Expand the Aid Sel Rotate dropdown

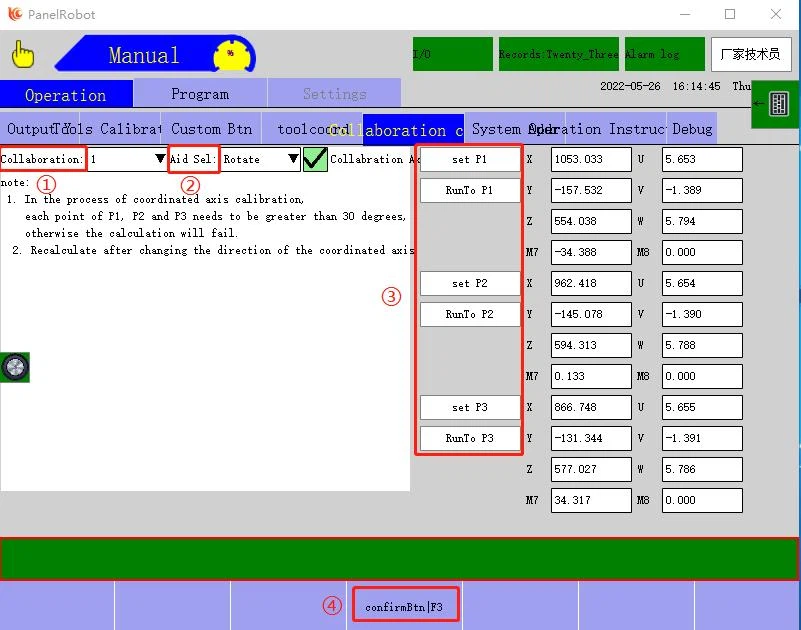(260, 159)
